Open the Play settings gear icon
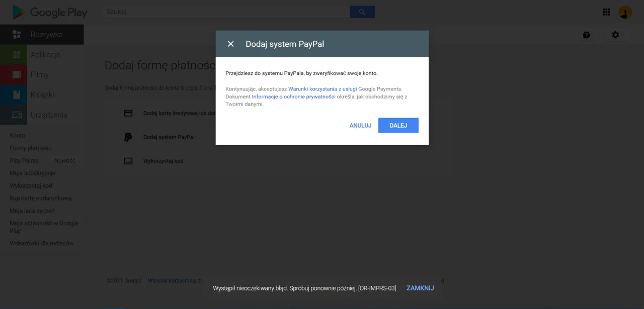The image size is (644, 309). click(x=615, y=35)
